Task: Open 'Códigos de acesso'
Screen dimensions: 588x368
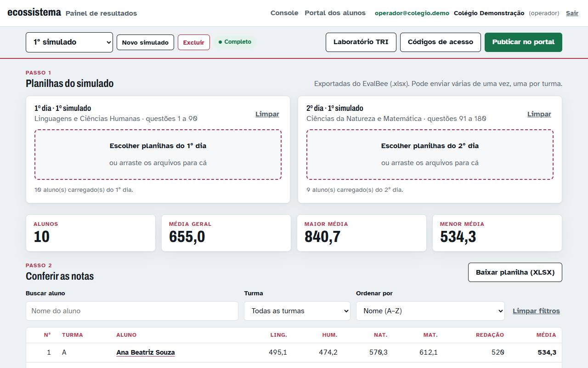Action: (441, 42)
